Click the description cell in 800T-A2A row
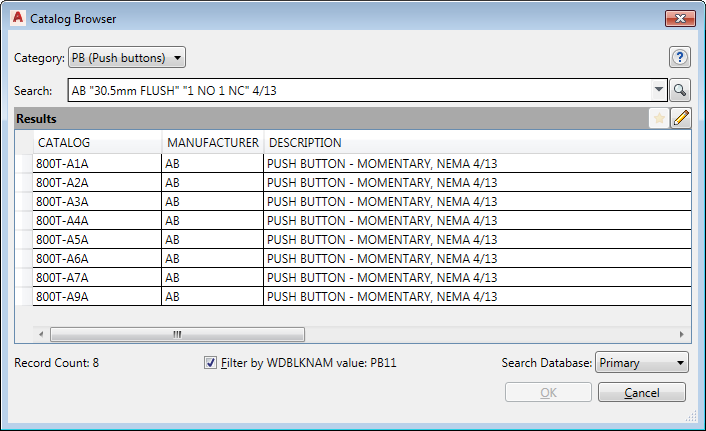Screen dimensions: 706x431 click(477, 182)
